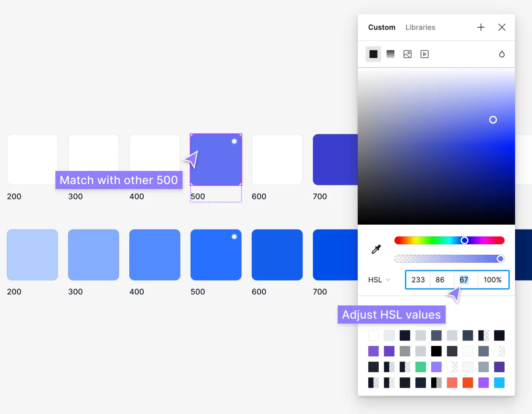Pick the cyan swatch
The width and height of the screenshot is (532, 414).
pos(499,383)
